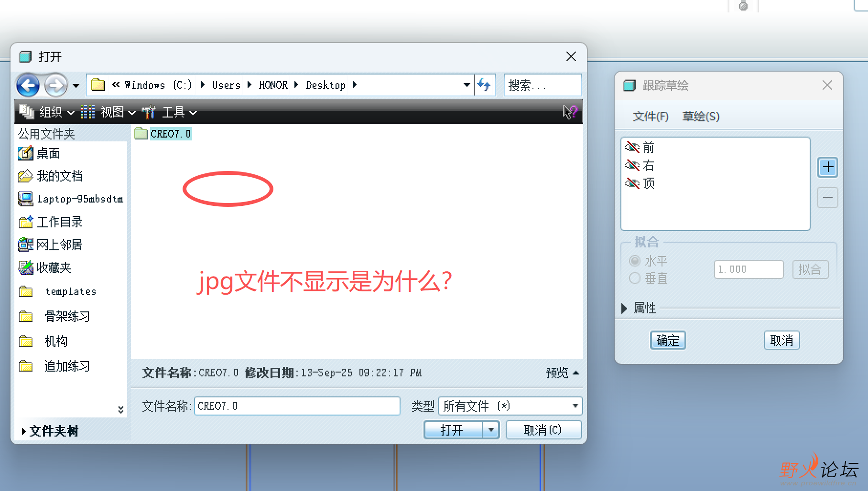The height and width of the screenshot is (491, 868).
Task: Toggle visibility of 右 sketch plane
Action: [632, 165]
